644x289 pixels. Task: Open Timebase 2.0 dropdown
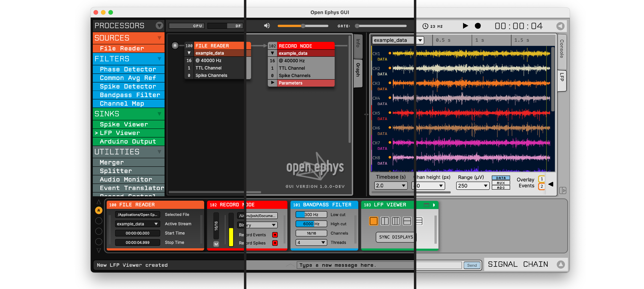390,186
